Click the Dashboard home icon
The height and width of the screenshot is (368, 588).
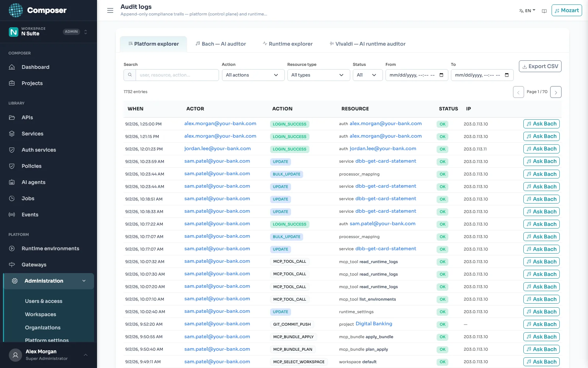pyautogui.click(x=12, y=67)
